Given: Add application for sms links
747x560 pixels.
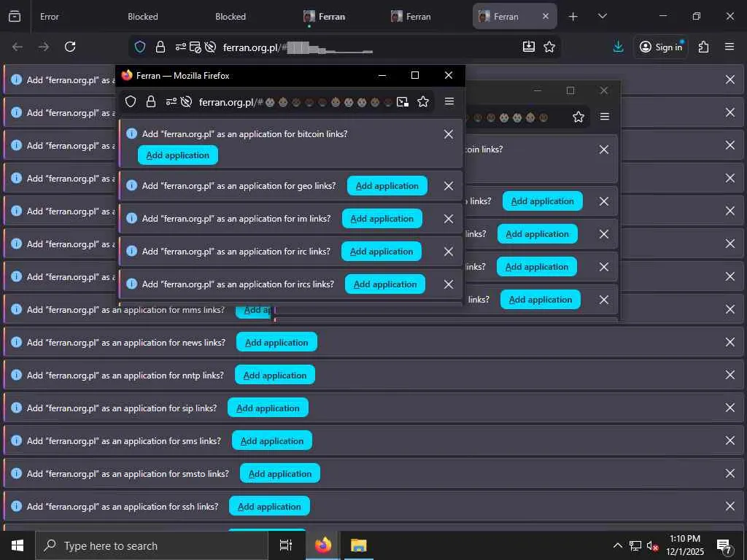Looking at the screenshot, I should click(x=272, y=441).
